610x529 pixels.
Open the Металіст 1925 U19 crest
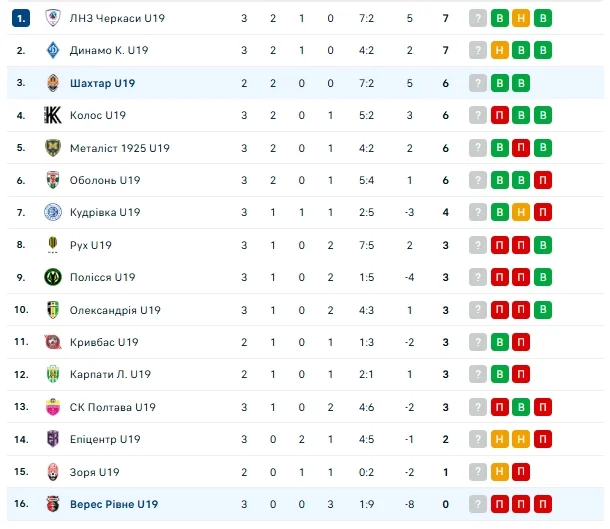[x=53, y=148]
